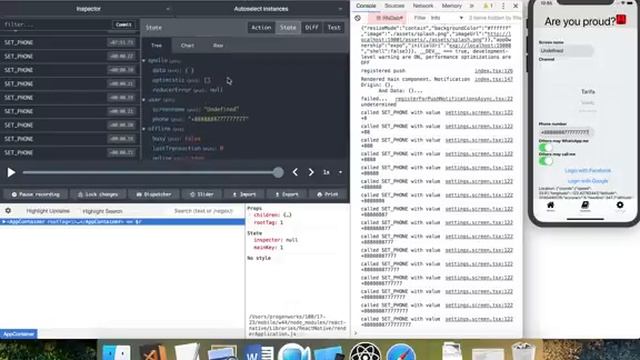Open Microsoft Word from the Dock
This screenshot has height=360, width=640.
(x=260, y=352)
